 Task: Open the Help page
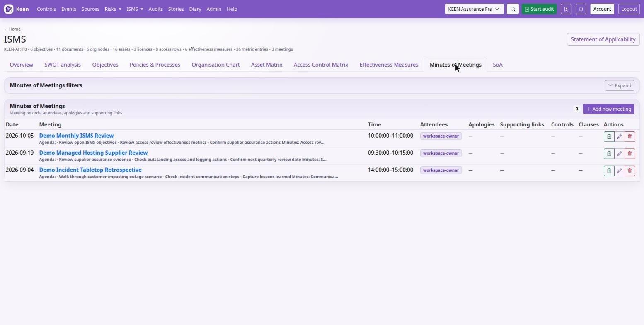tap(232, 9)
